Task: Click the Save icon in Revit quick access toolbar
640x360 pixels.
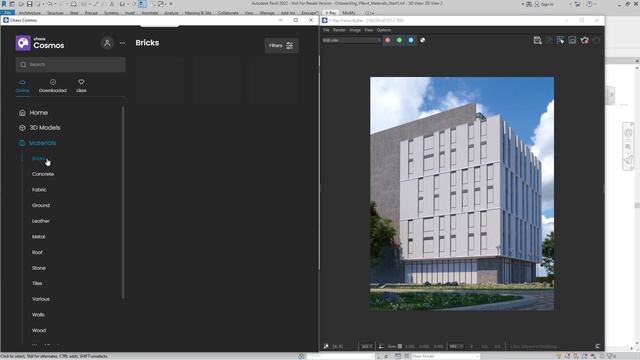Action: 29,4
